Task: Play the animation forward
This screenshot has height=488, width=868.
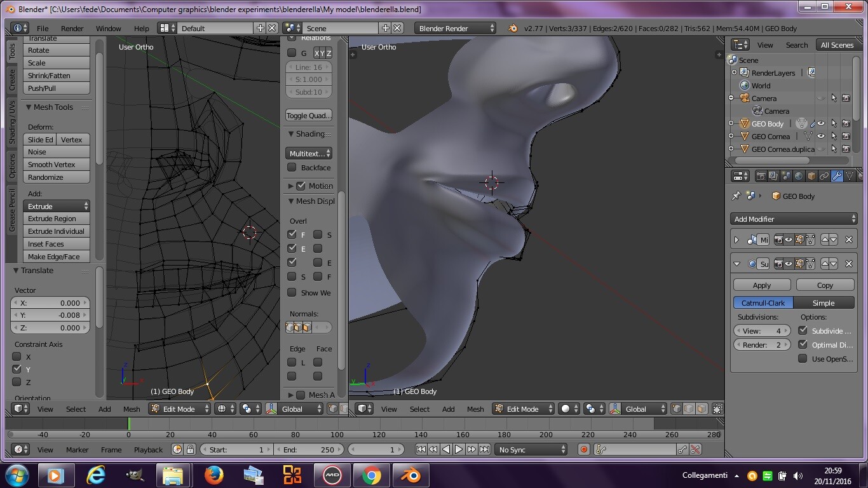Action: tap(459, 449)
